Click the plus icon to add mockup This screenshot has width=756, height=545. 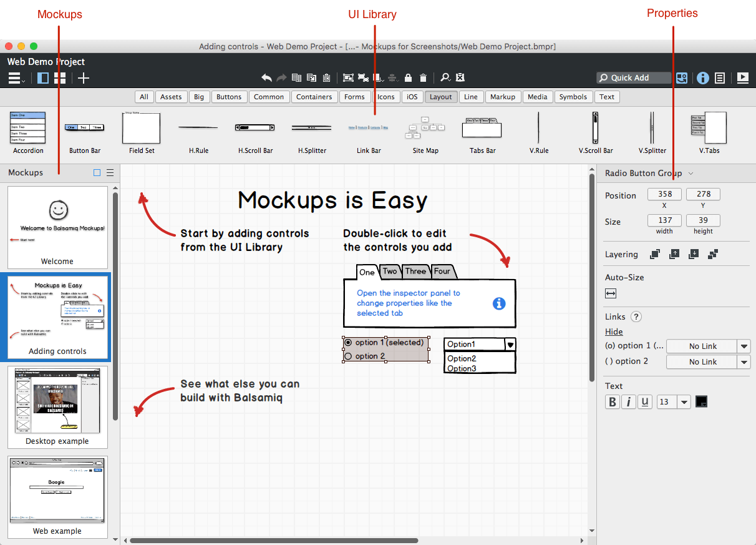pos(83,78)
